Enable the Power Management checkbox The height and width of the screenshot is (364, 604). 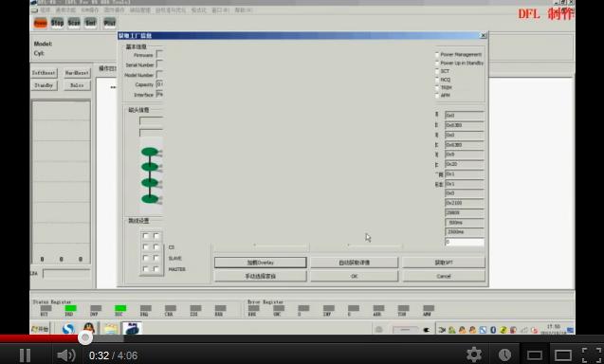[437, 55]
